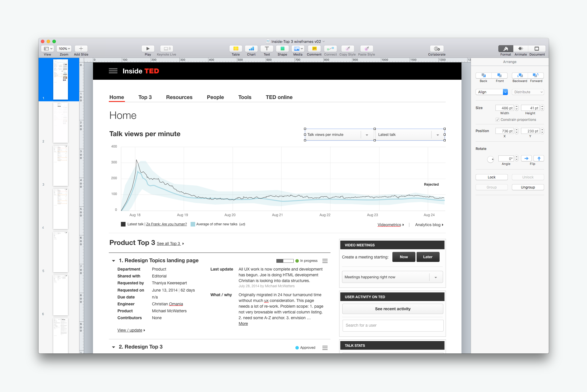The image size is (587, 392).
Task: Toggle Constrain proportions checkbox
Action: pyautogui.click(x=497, y=120)
